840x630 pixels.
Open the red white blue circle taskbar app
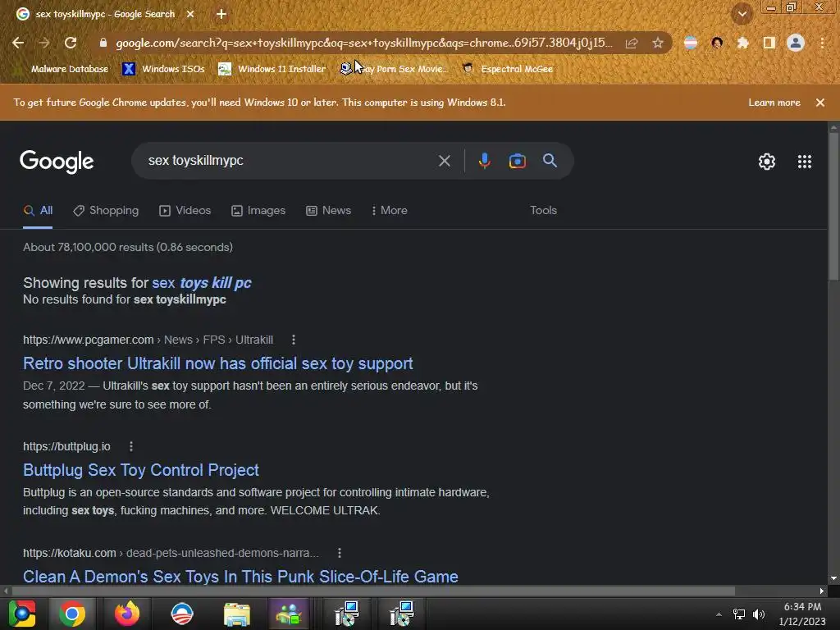click(181, 614)
